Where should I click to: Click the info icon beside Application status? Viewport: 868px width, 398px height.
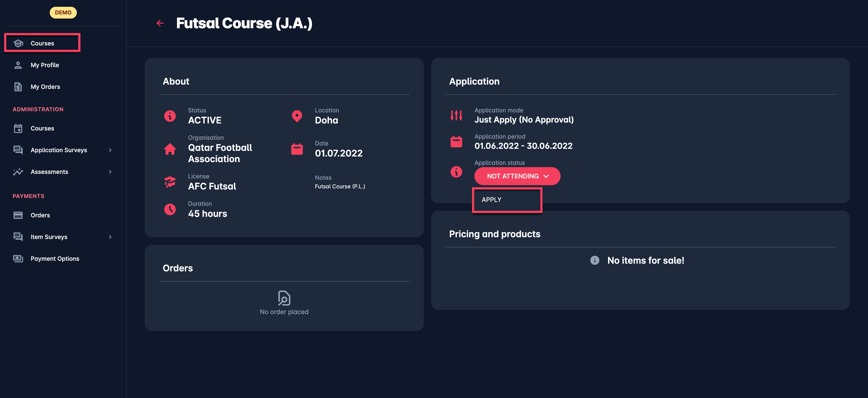pos(456,172)
